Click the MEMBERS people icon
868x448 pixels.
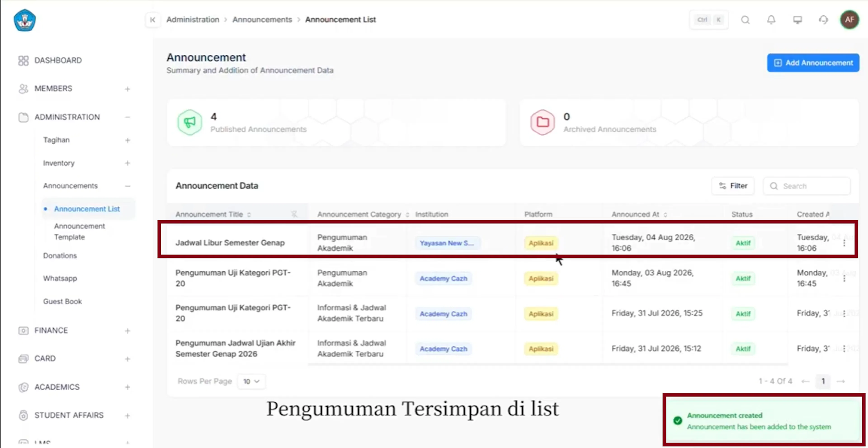click(23, 89)
